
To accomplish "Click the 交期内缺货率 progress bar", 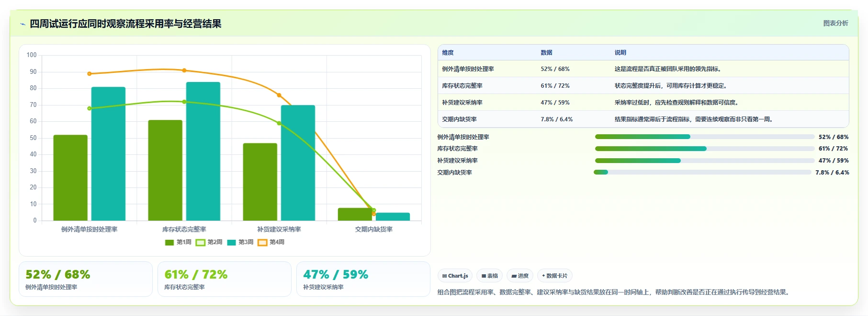I will [x=702, y=172].
